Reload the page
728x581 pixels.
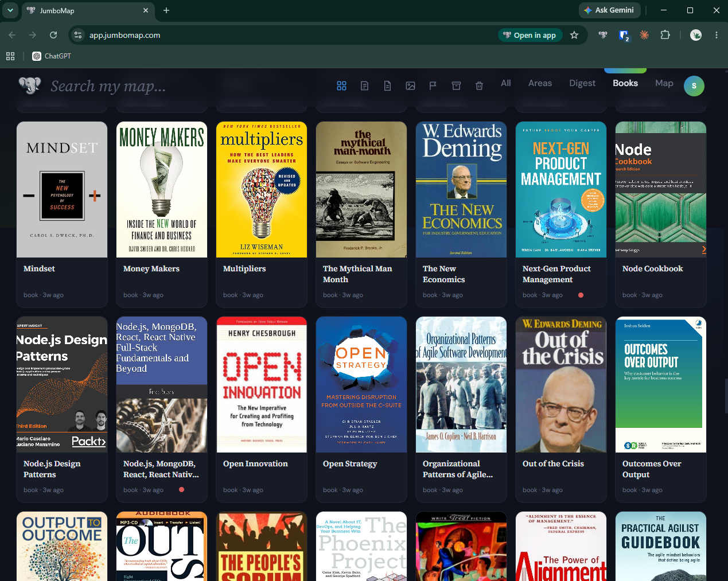[53, 35]
